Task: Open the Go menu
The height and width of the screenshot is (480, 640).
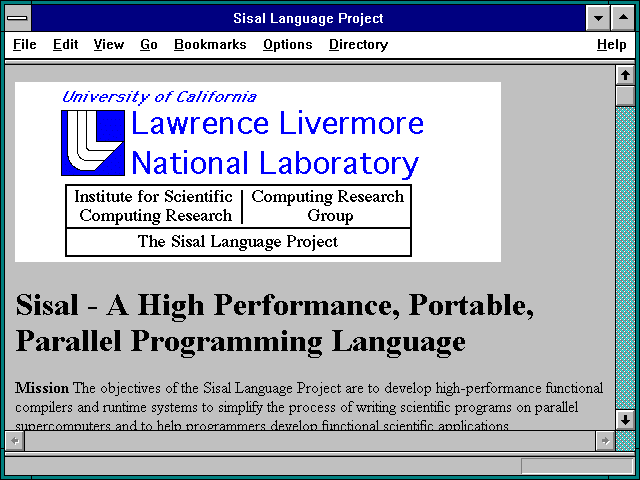Action: pyautogui.click(x=149, y=44)
